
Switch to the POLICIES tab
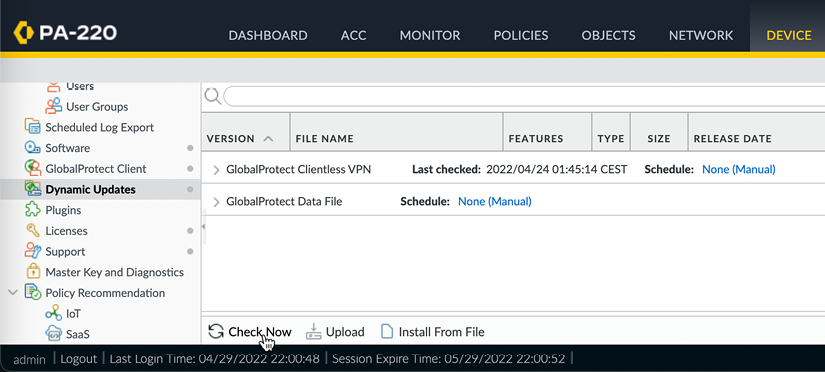point(521,35)
